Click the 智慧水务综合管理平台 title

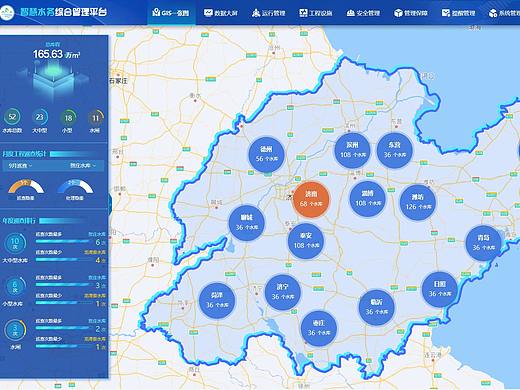tap(63, 12)
